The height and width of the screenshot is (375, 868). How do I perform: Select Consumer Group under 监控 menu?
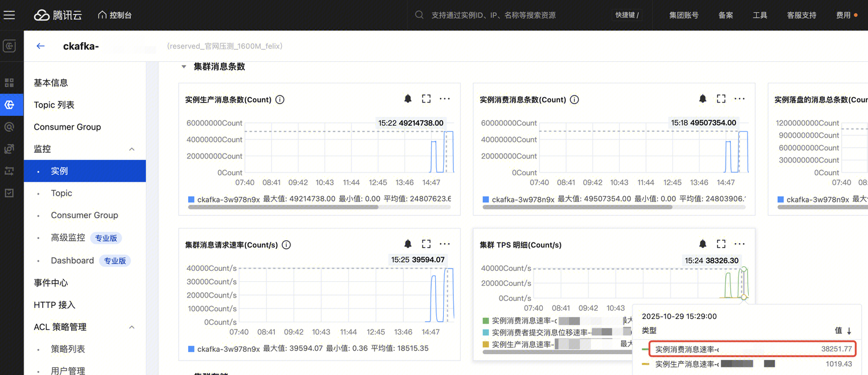click(84, 215)
